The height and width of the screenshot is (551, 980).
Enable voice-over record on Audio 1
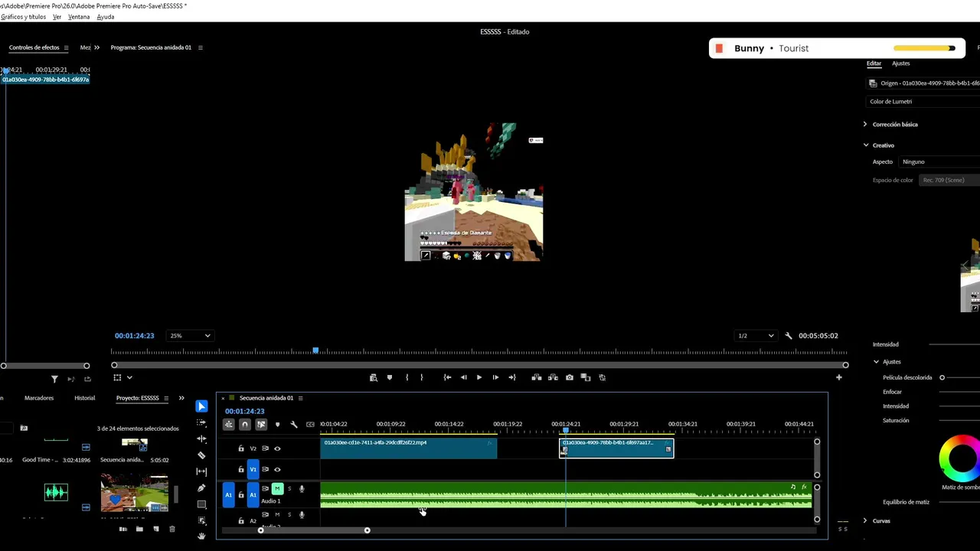(x=302, y=488)
